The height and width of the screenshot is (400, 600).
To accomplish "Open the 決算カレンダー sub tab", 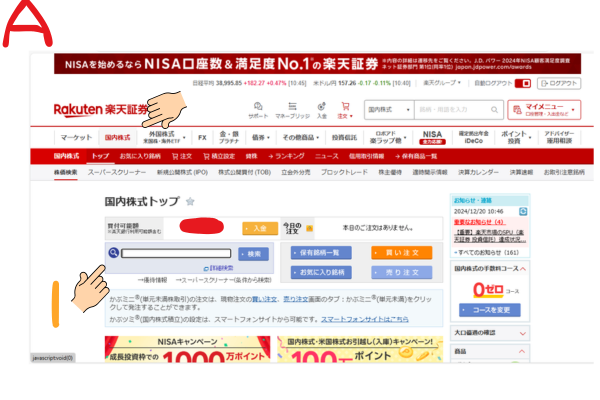I will click(x=478, y=172).
